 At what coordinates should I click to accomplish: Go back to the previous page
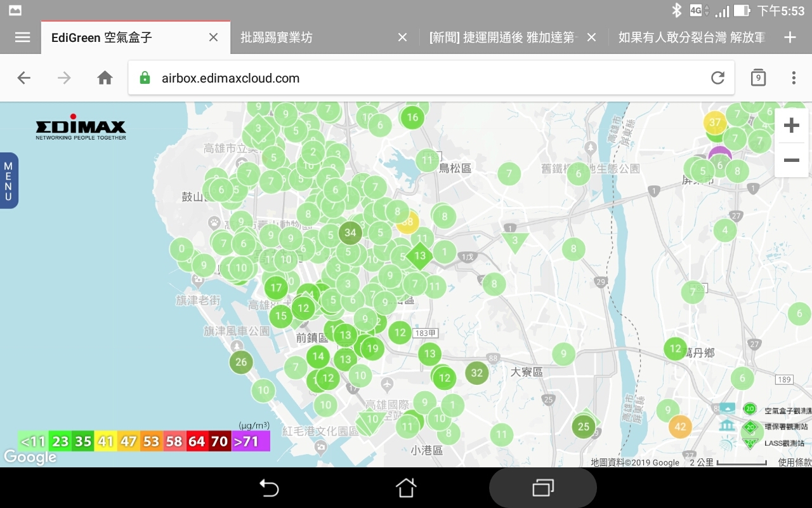pyautogui.click(x=23, y=78)
